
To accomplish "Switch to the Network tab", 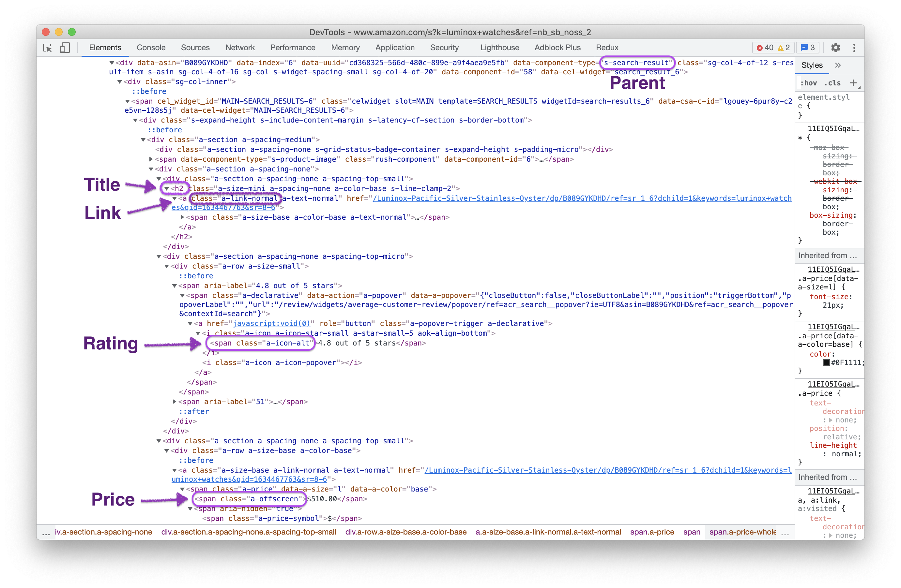I will pyautogui.click(x=240, y=48).
